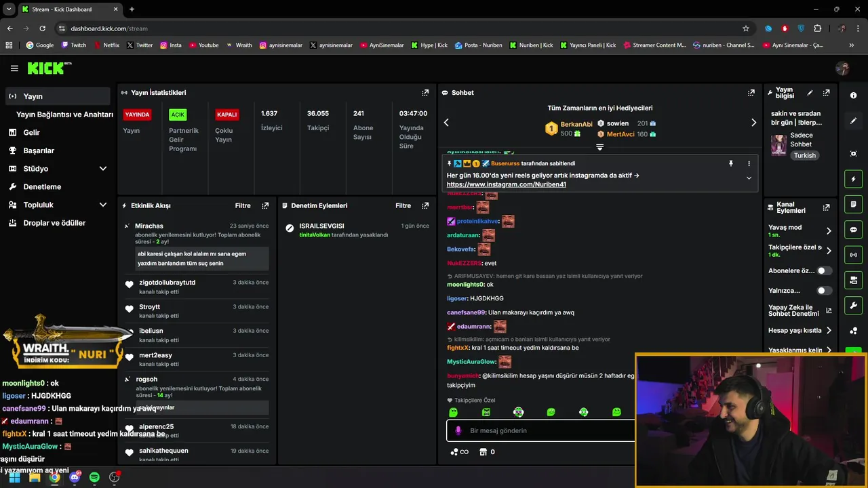This screenshot has width=868, height=488.
Task: Select Yayın in the sidebar
Action: (x=58, y=96)
